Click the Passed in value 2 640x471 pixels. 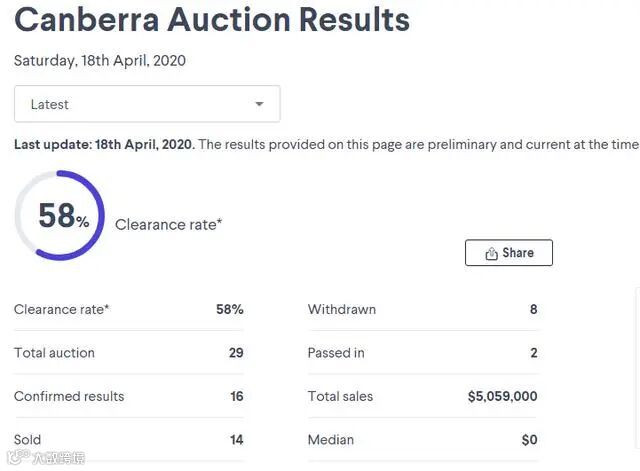533,353
